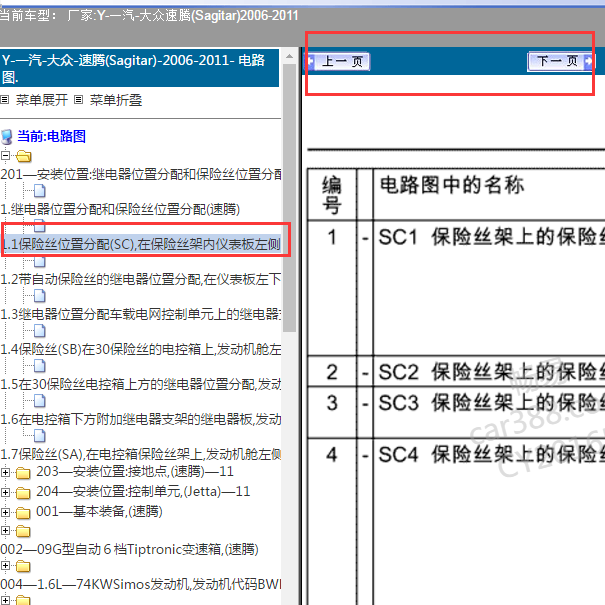Click folder icon of 001—基本装备,(速腾)

click(x=23, y=513)
